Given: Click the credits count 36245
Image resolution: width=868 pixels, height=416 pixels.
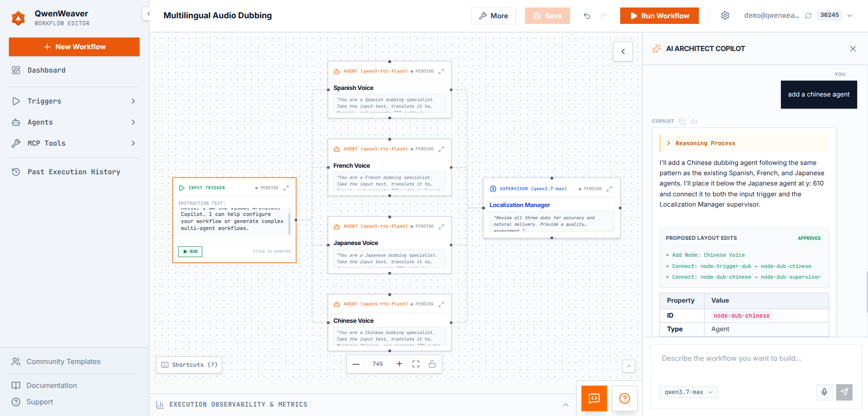Looking at the screenshot, I should (x=829, y=15).
